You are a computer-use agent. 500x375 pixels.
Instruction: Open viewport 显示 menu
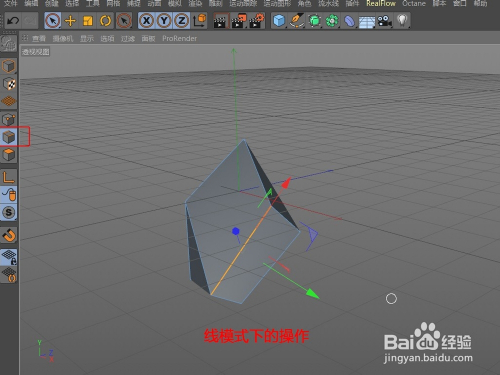pyautogui.click(x=87, y=39)
